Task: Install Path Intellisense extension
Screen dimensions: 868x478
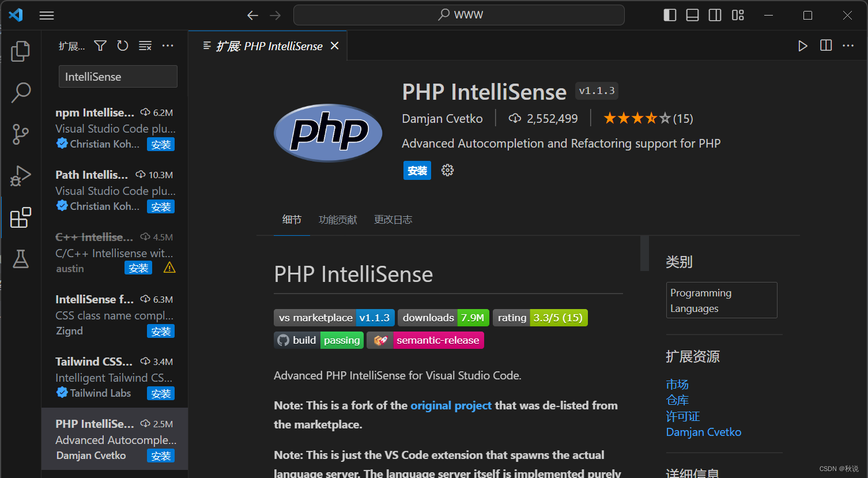Action: point(161,207)
